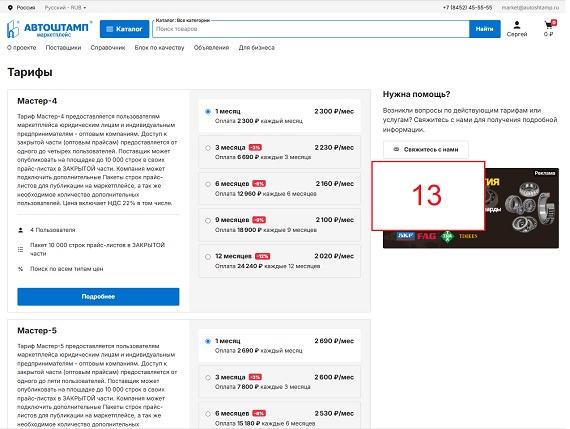Click the list icon beside Пакет 10 000 строк

[20, 249]
